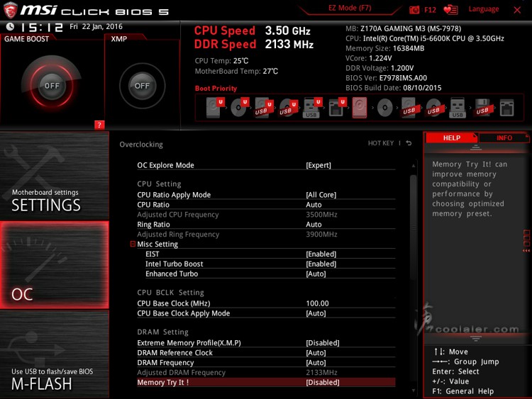This screenshot has height=399, width=532.
Task: Select the highlighted legacy hard disk boot icon
Action: [x=360, y=108]
